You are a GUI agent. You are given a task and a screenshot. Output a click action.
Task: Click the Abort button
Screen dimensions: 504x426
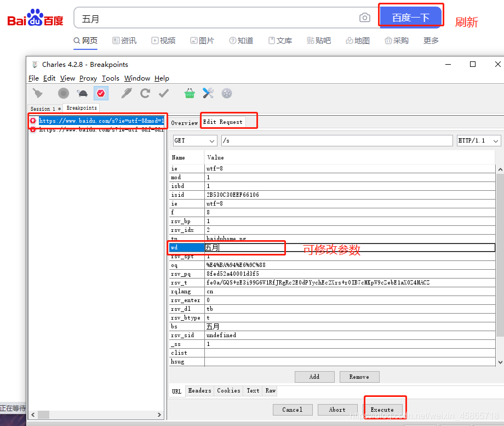point(337,410)
